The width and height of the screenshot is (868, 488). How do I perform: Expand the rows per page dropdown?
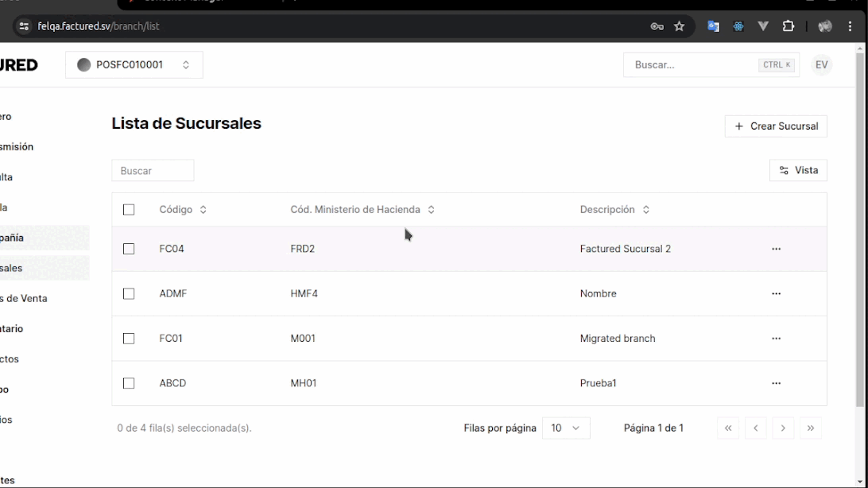pos(565,428)
